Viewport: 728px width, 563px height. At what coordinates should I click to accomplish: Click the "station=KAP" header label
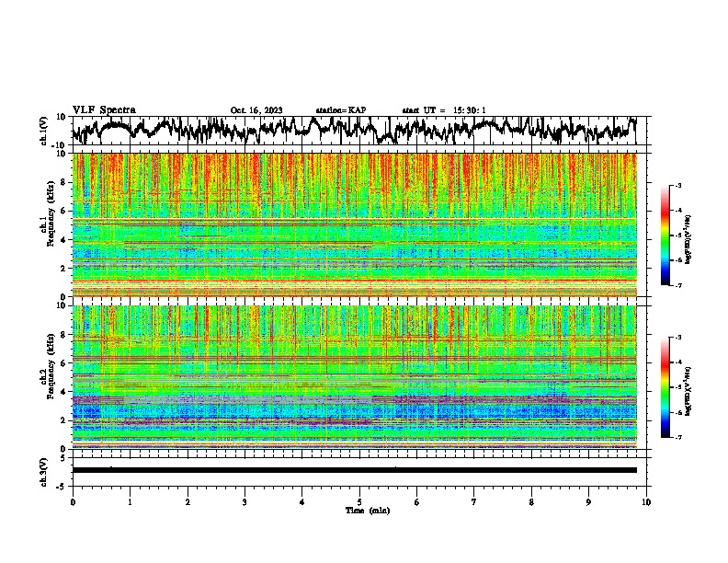[x=341, y=110]
